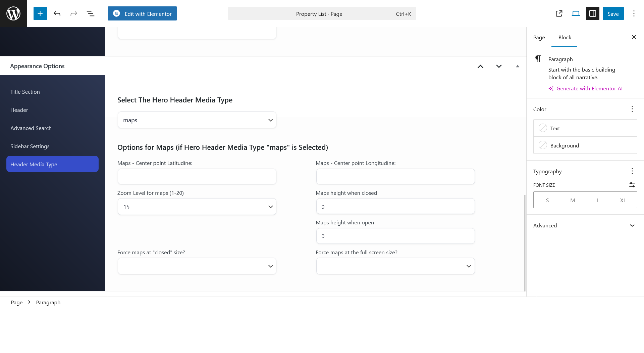Open the block inserter plus button

click(40, 13)
